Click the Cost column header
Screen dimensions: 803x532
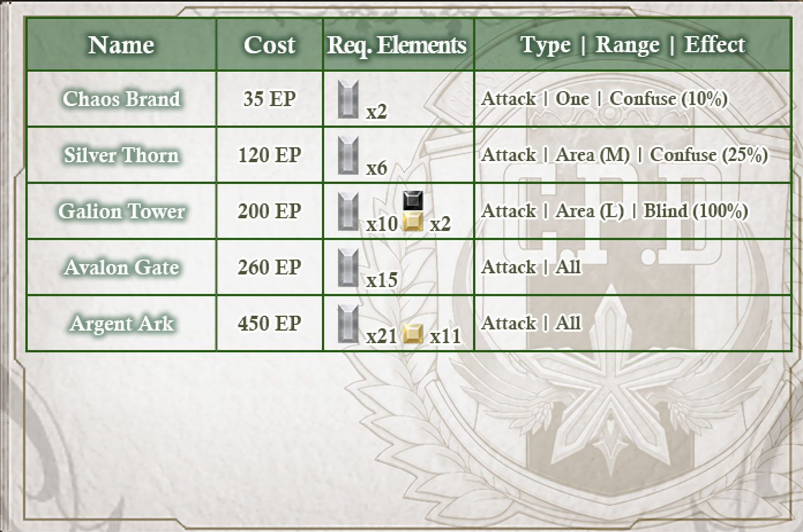pos(269,45)
